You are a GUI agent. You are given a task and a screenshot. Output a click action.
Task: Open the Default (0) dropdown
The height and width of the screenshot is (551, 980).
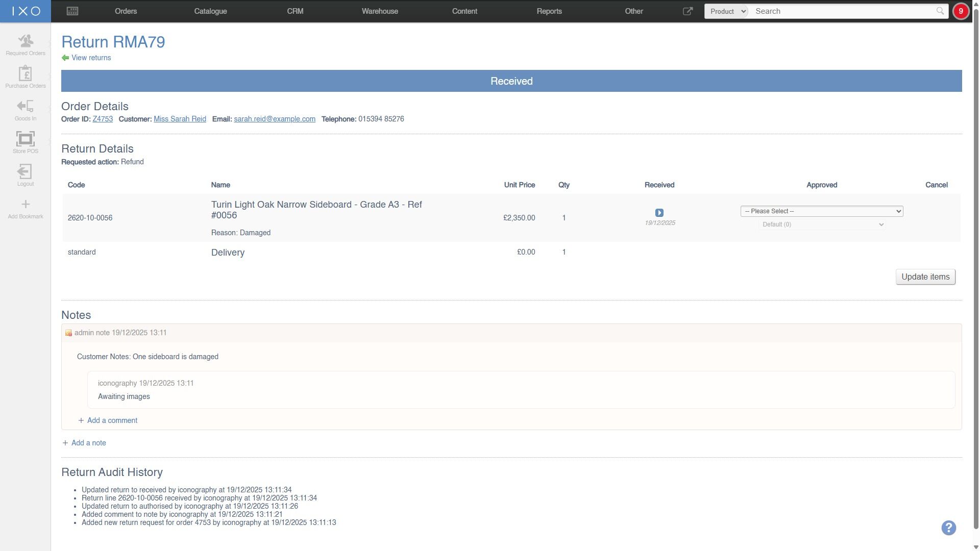coord(822,224)
